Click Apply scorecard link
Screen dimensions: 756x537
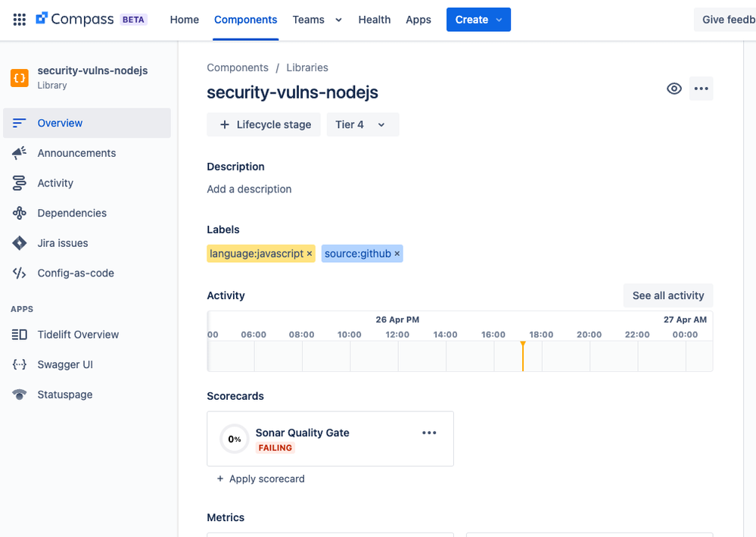click(266, 479)
